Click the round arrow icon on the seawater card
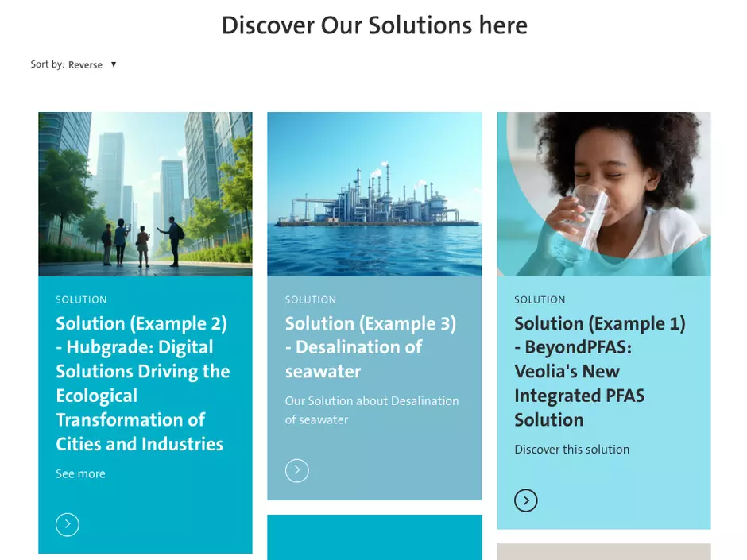 click(297, 470)
